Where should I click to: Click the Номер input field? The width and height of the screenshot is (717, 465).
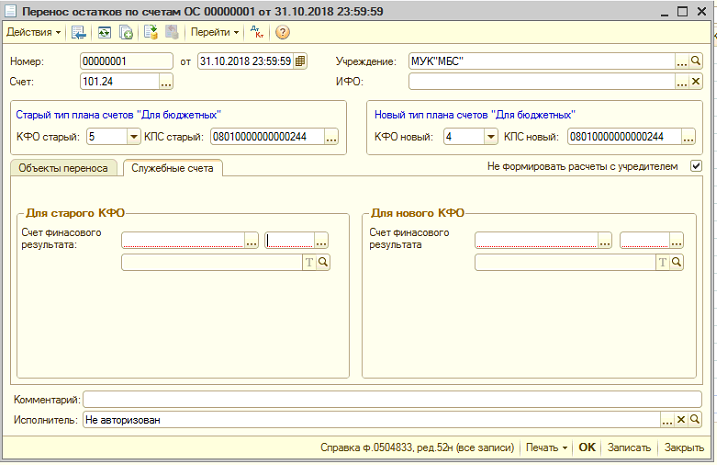click(127, 61)
